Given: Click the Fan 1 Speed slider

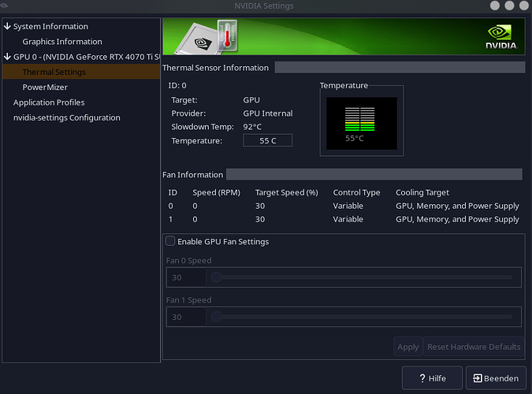Looking at the screenshot, I should tap(363, 317).
